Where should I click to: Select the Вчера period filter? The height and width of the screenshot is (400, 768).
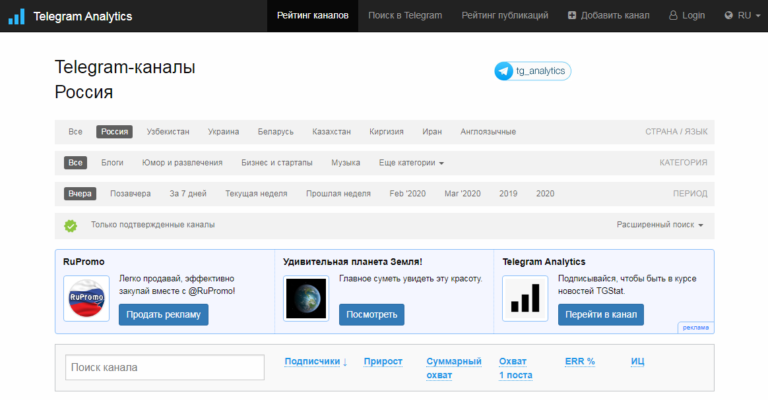pyautogui.click(x=80, y=193)
